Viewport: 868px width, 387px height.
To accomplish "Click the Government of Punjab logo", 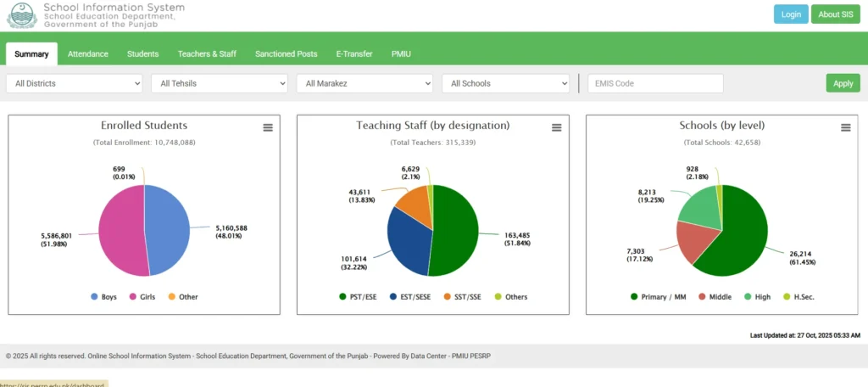I will (20, 15).
